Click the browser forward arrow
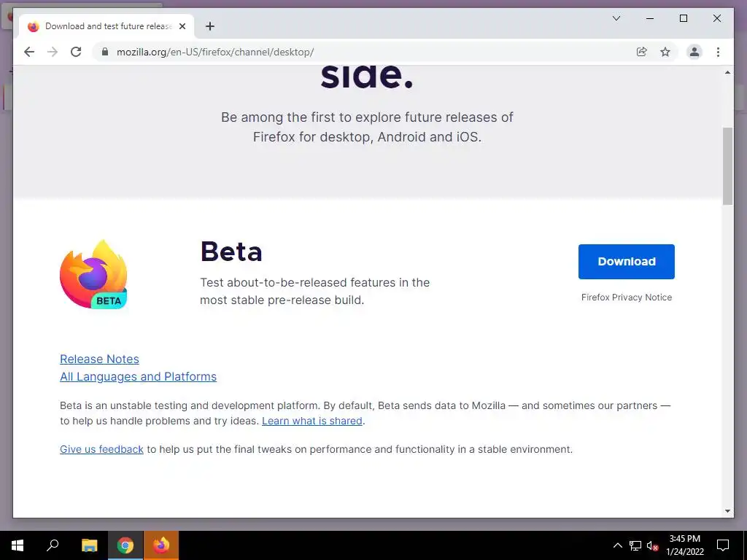 [x=53, y=52]
